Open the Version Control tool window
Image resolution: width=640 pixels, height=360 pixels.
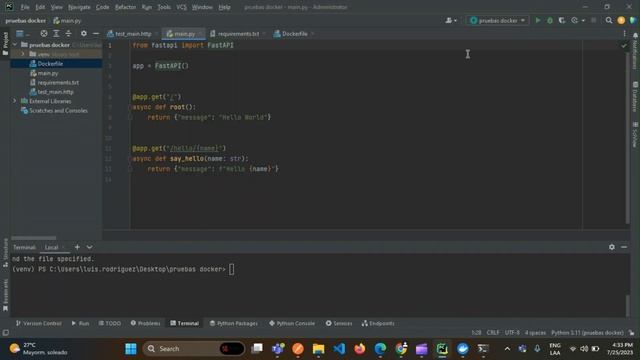[x=39, y=323]
